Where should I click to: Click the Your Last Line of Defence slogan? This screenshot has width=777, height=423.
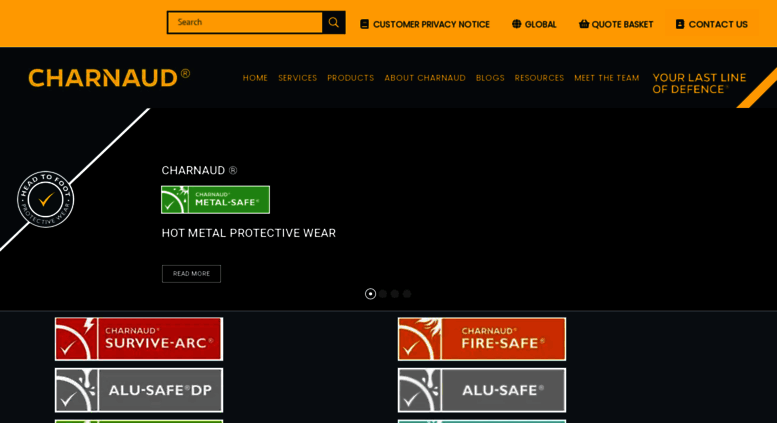(x=699, y=83)
